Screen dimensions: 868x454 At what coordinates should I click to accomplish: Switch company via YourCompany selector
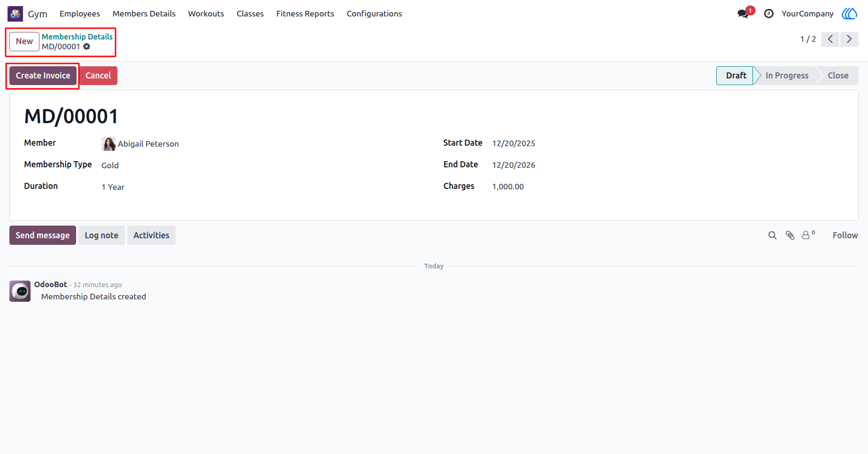[x=807, y=14]
